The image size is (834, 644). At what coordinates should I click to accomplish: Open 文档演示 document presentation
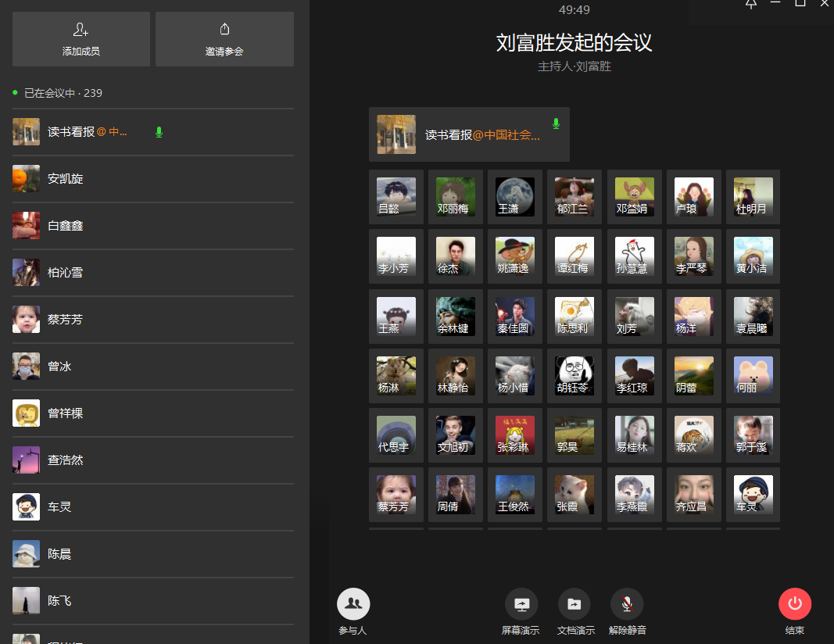(574, 604)
